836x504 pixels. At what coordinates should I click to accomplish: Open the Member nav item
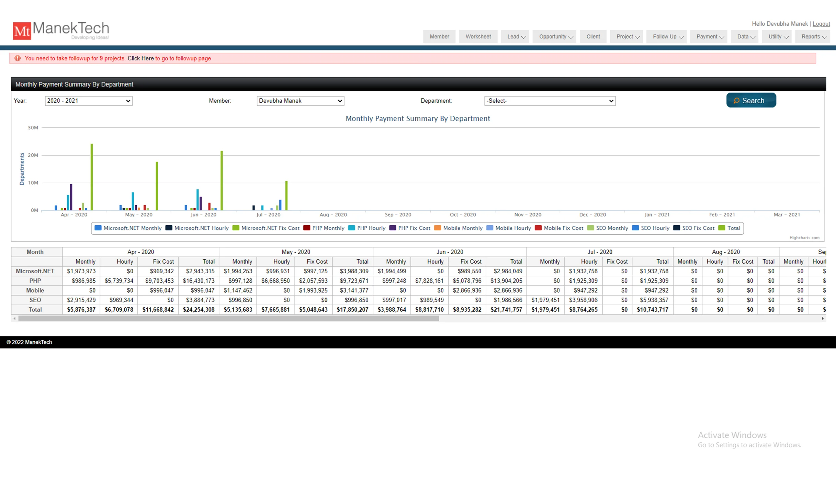coord(439,37)
